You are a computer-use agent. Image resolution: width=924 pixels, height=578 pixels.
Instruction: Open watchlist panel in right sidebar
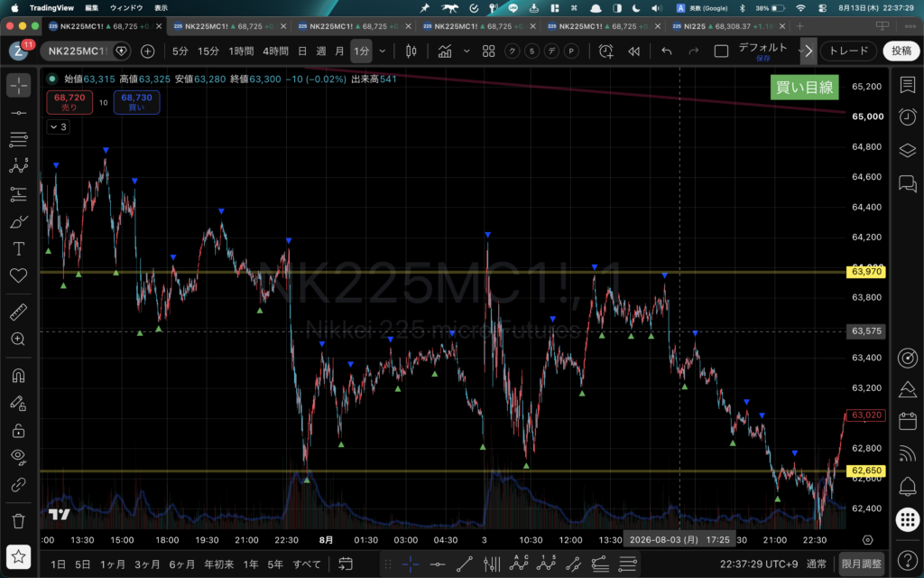pos(908,85)
